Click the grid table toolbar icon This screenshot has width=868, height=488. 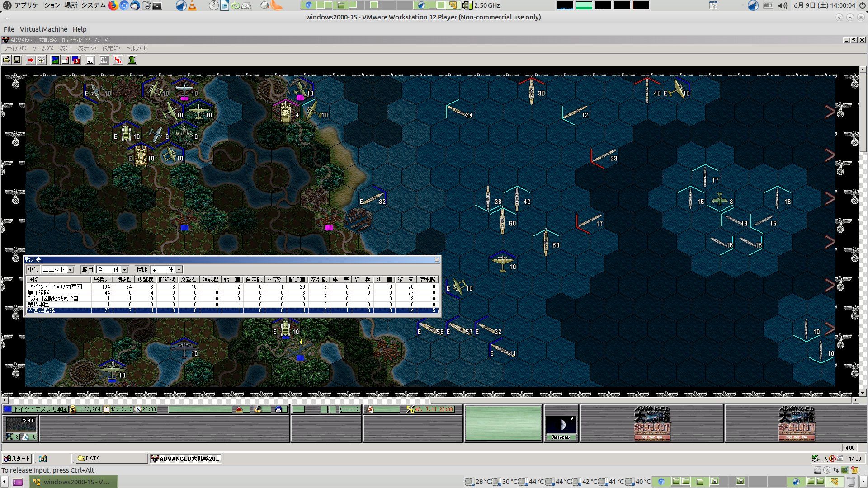click(90, 60)
